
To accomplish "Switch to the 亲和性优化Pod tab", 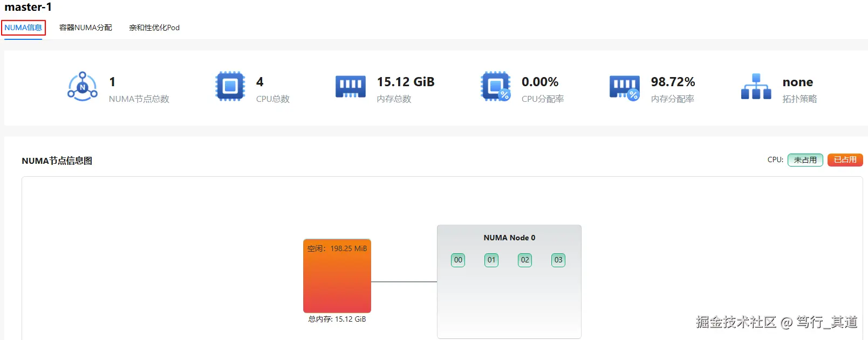I will 154,27.
